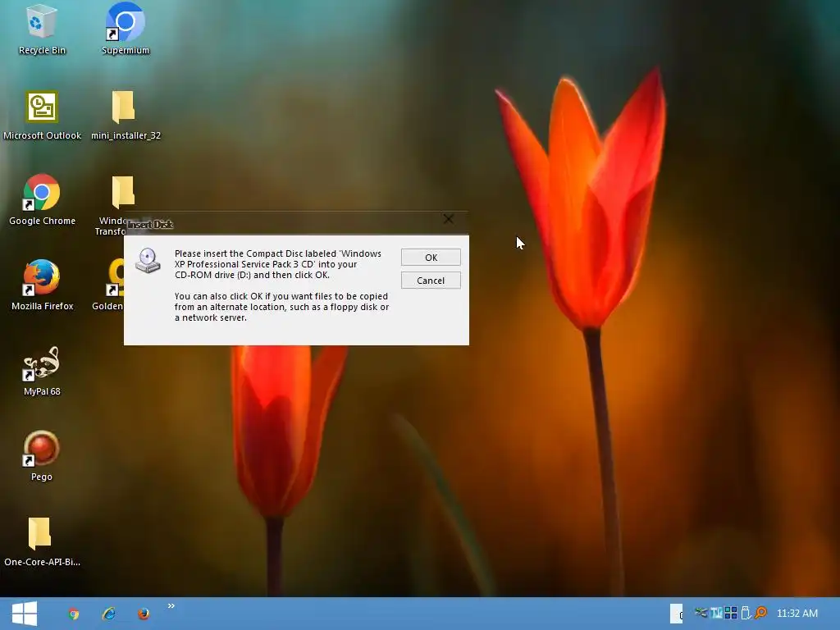The image size is (840, 630).
Task: Select the Windows Transformation folder icon
Action: coord(123,192)
